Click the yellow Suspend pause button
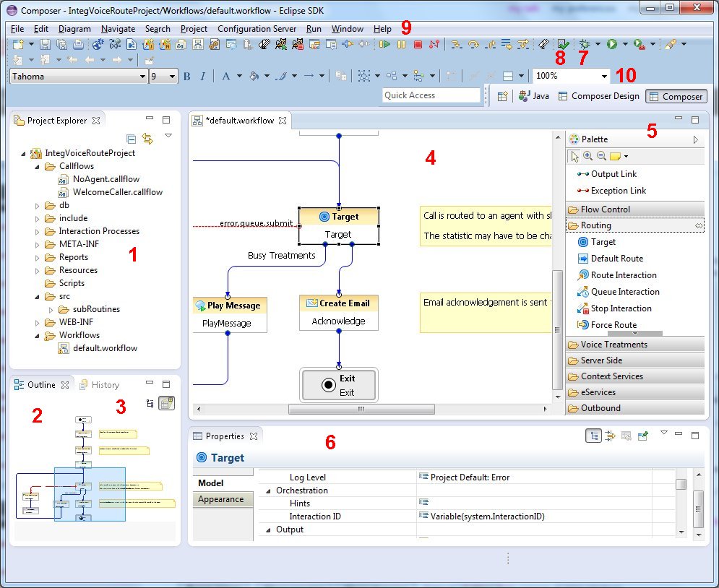 click(x=401, y=45)
